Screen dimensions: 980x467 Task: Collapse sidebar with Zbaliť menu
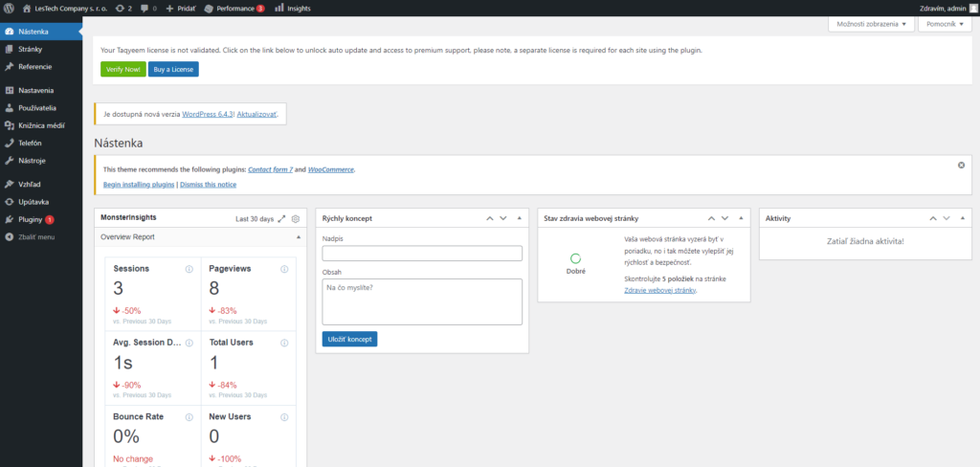point(40,237)
